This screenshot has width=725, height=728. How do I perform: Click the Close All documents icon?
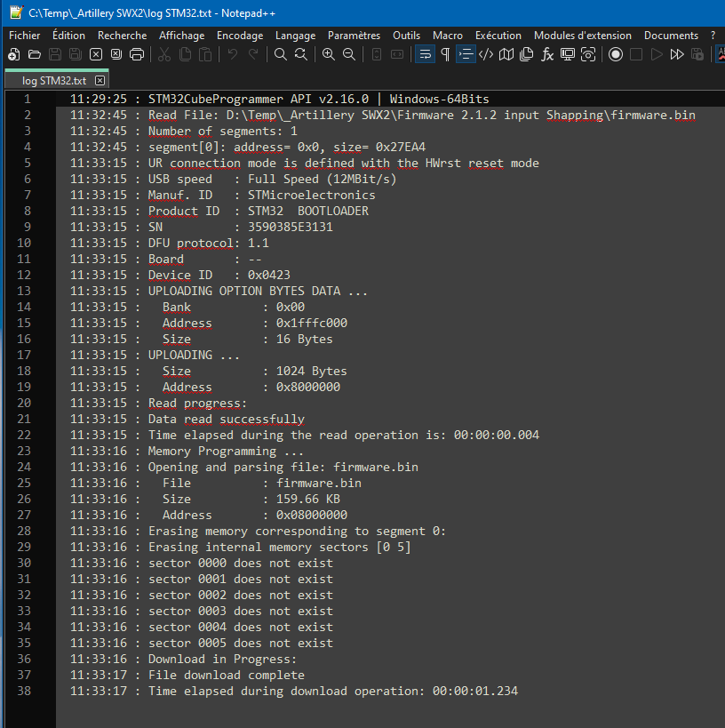(x=116, y=54)
